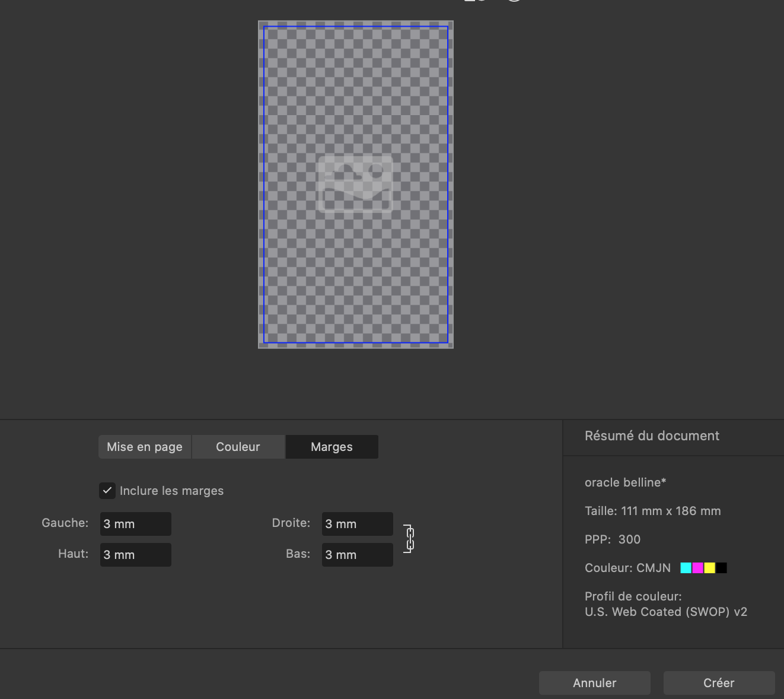The image size is (784, 699).
Task: Open the Couleur tab
Action: [238, 446]
